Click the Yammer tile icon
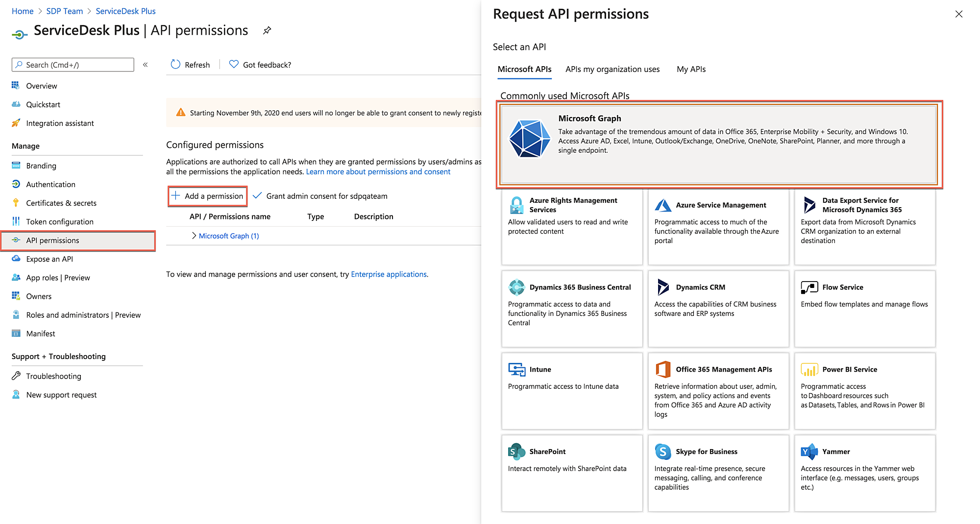Screen dimensions: 980x524 coord(809,452)
